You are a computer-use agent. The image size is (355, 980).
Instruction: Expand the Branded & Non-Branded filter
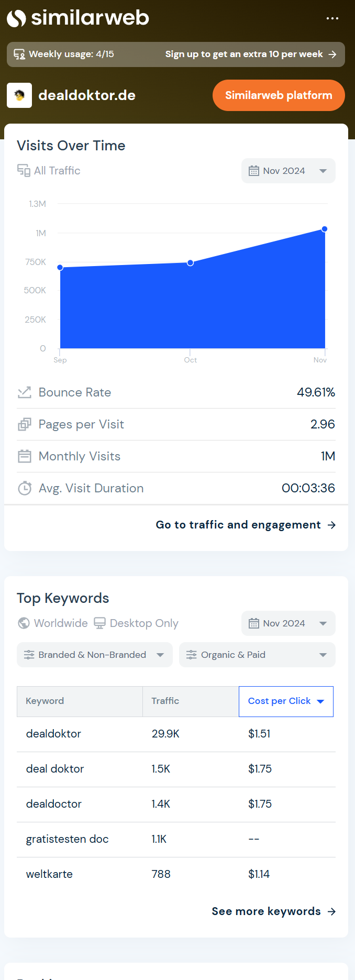(95, 655)
